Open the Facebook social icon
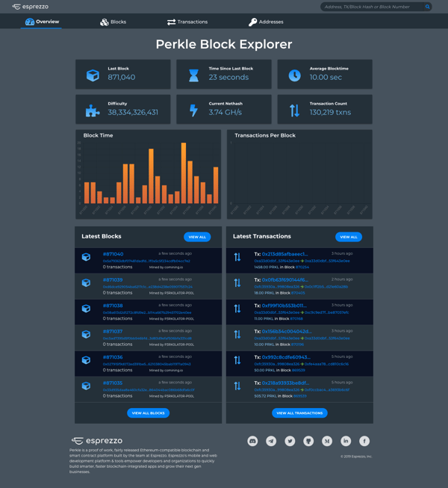 point(364,441)
